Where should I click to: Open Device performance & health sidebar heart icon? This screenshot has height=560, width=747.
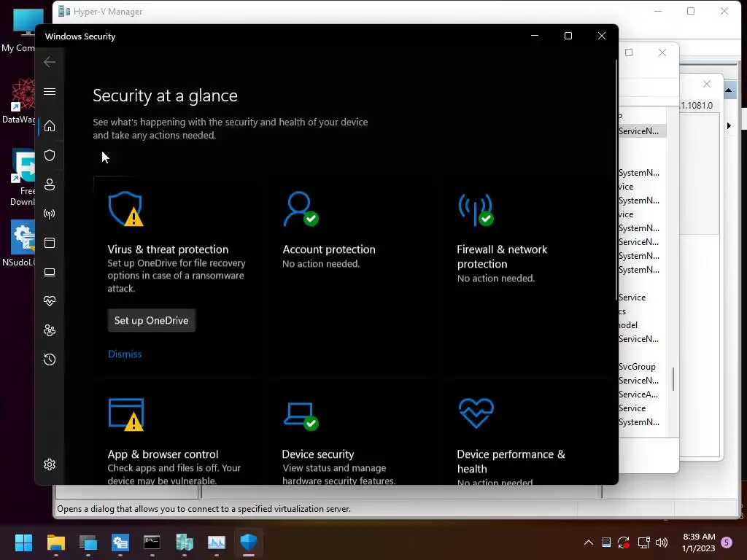(x=50, y=301)
